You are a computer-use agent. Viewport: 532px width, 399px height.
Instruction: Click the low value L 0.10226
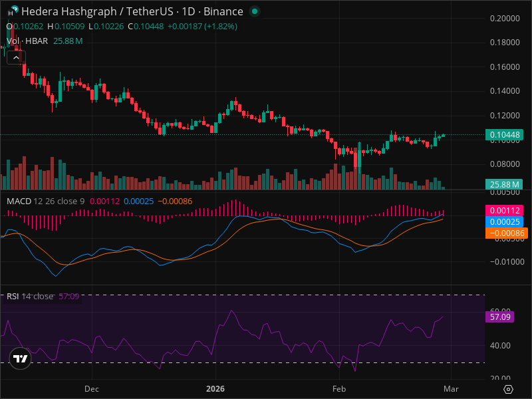click(106, 27)
